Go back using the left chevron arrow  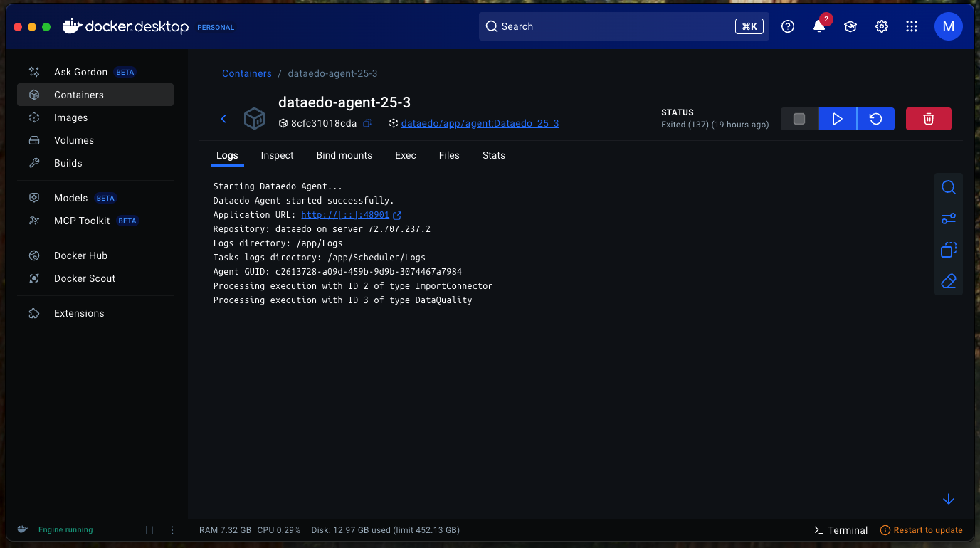[x=223, y=119]
